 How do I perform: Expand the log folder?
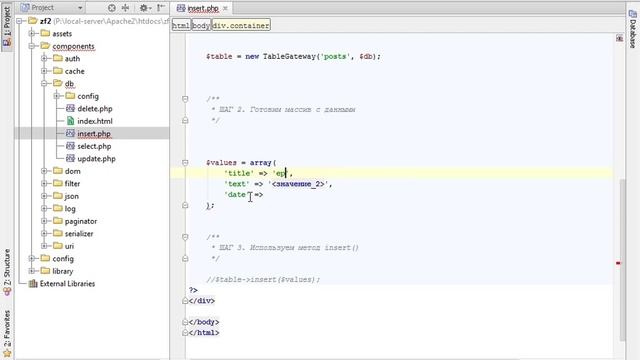[x=44, y=209]
